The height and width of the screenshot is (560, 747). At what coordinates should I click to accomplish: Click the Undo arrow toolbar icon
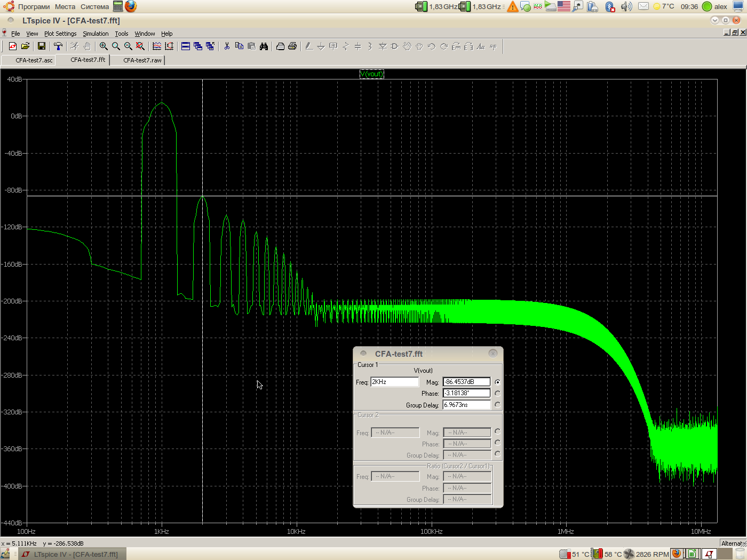[432, 46]
